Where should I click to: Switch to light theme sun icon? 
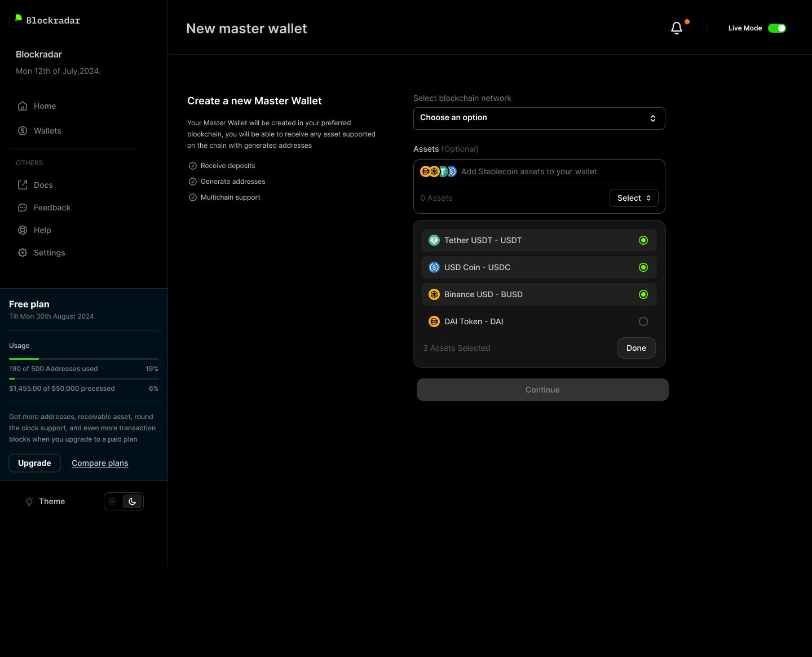pyautogui.click(x=113, y=501)
